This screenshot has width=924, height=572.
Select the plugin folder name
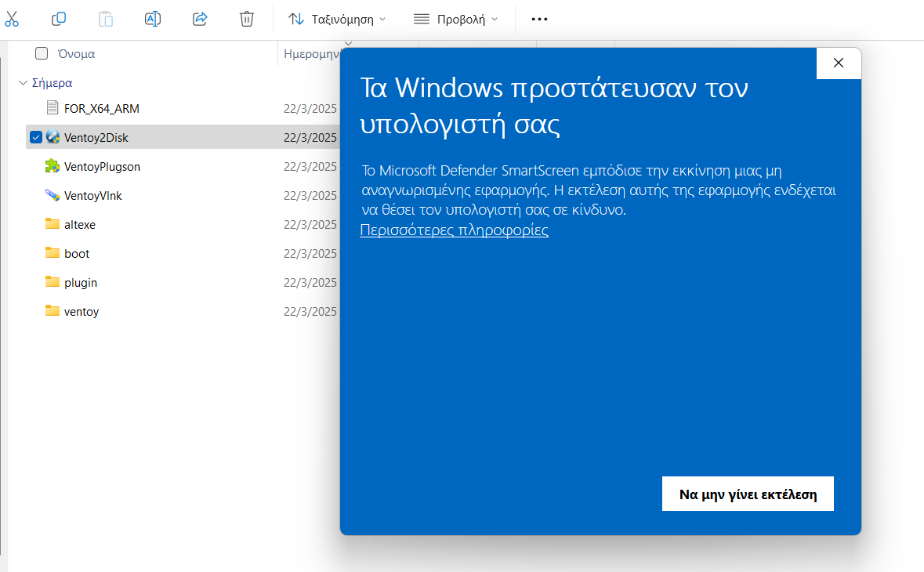(x=81, y=283)
